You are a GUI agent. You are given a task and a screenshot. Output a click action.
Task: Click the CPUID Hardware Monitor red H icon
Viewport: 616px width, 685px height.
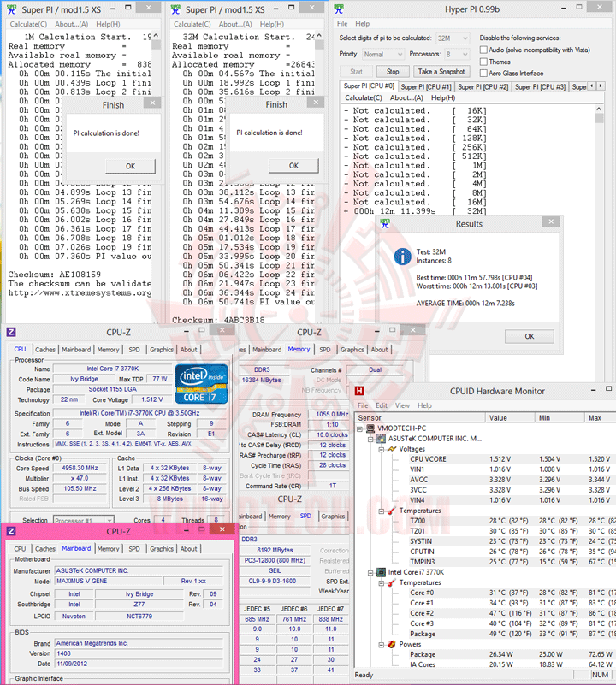pos(359,391)
